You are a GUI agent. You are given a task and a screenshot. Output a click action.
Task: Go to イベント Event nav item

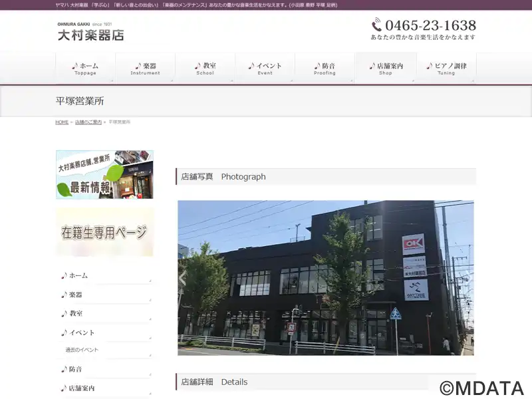pos(265,68)
